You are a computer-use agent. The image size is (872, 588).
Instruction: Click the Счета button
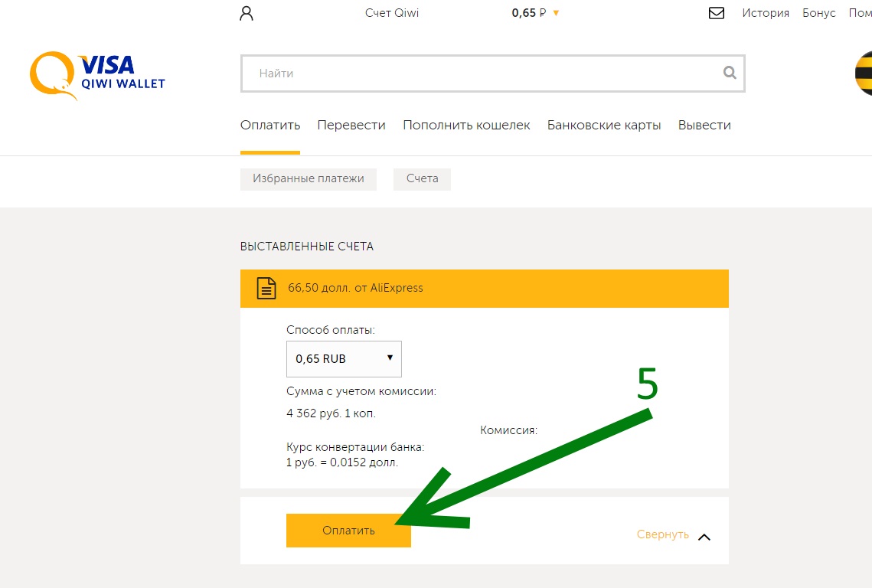(423, 179)
